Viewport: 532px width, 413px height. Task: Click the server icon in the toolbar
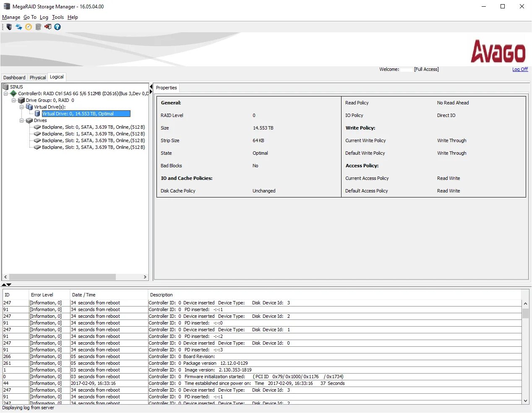(9, 27)
